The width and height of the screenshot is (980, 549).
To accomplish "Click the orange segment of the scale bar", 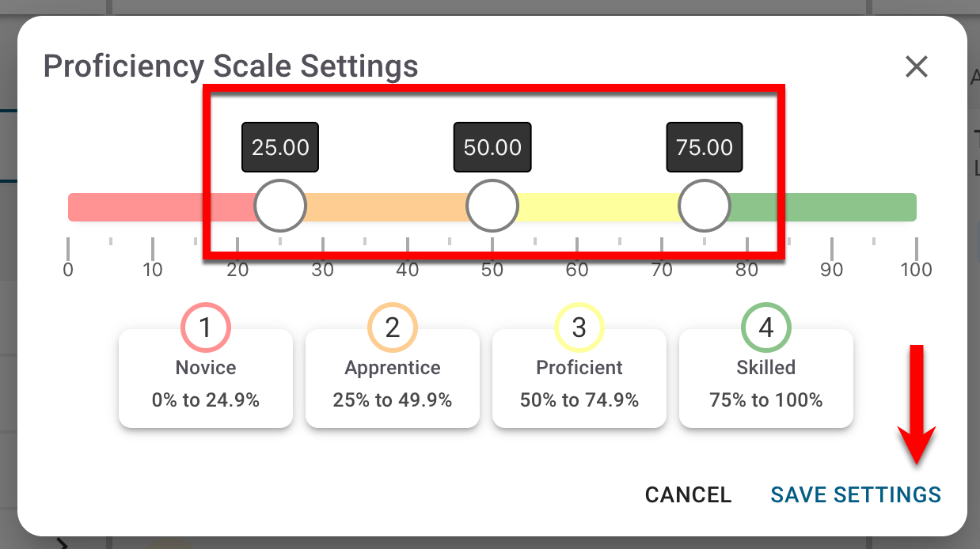I will click(386, 207).
